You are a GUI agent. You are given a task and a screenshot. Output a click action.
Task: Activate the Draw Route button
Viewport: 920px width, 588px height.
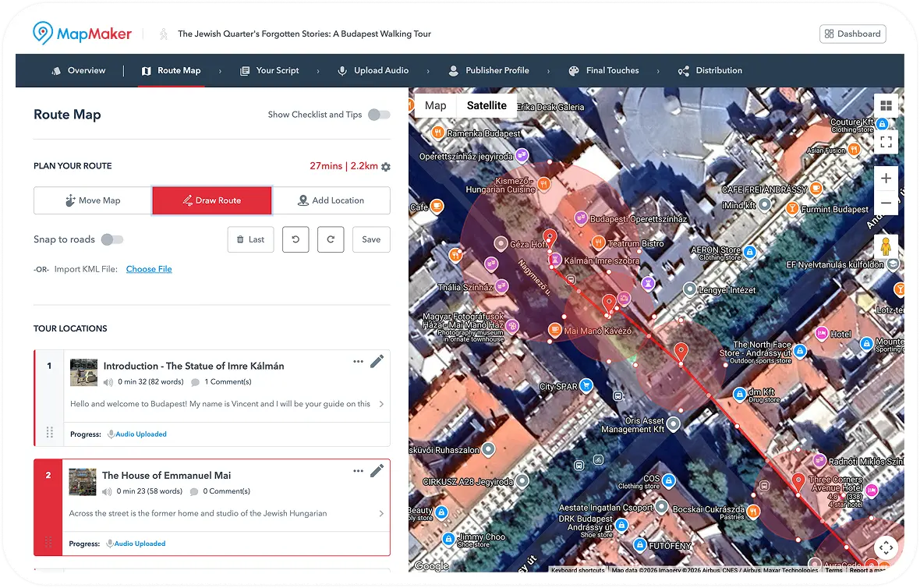pyautogui.click(x=212, y=200)
